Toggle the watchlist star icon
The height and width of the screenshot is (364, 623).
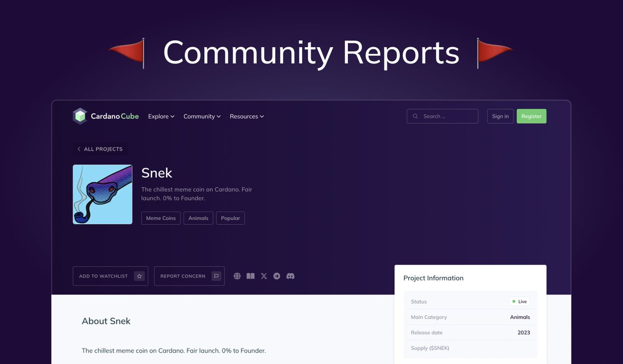pyautogui.click(x=139, y=276)
